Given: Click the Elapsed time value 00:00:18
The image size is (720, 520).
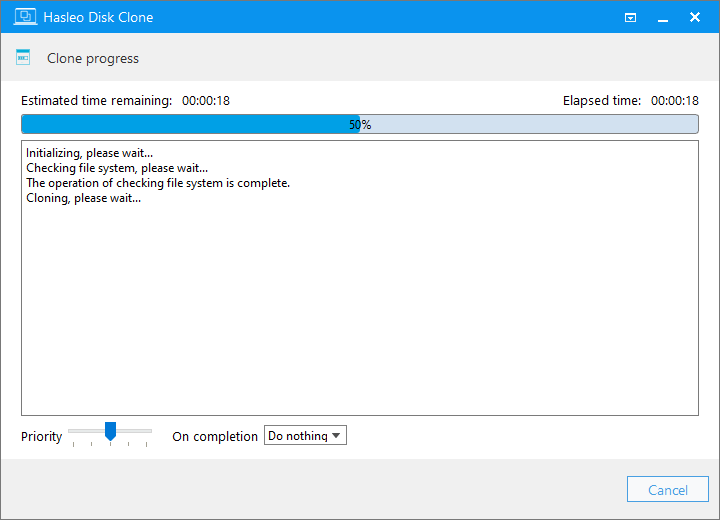Looking at the screenshot, I should point(675,101).
